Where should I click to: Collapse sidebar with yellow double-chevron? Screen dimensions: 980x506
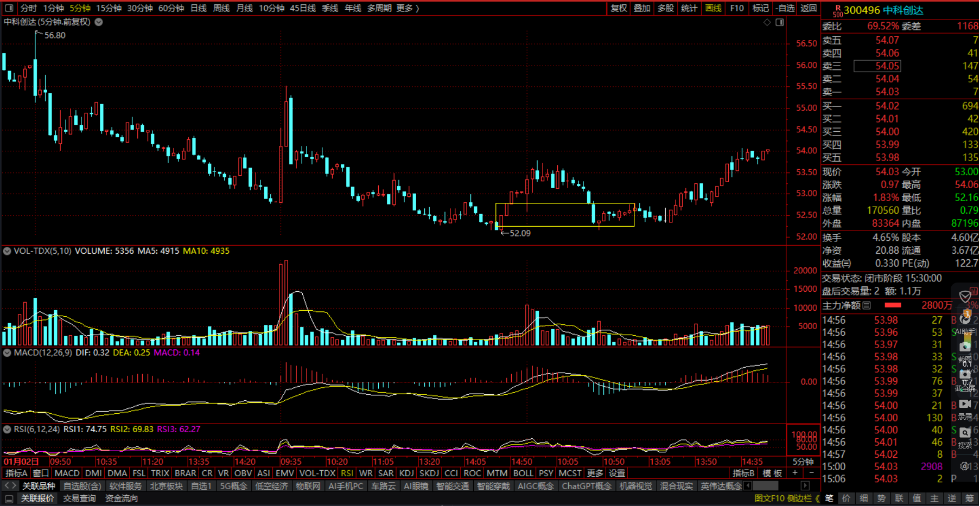[817, 498]
